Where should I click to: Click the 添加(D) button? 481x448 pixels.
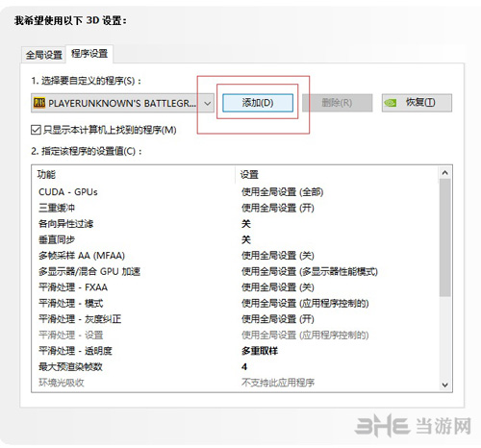click(258, 103)
